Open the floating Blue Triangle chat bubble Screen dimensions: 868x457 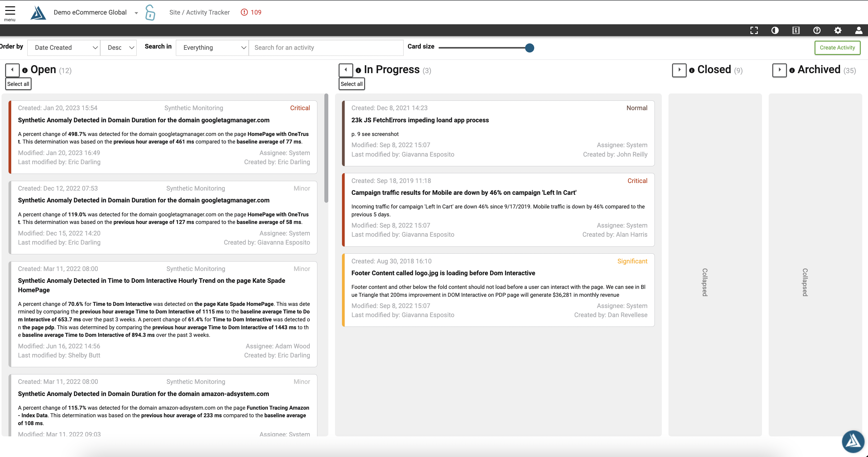853,441
